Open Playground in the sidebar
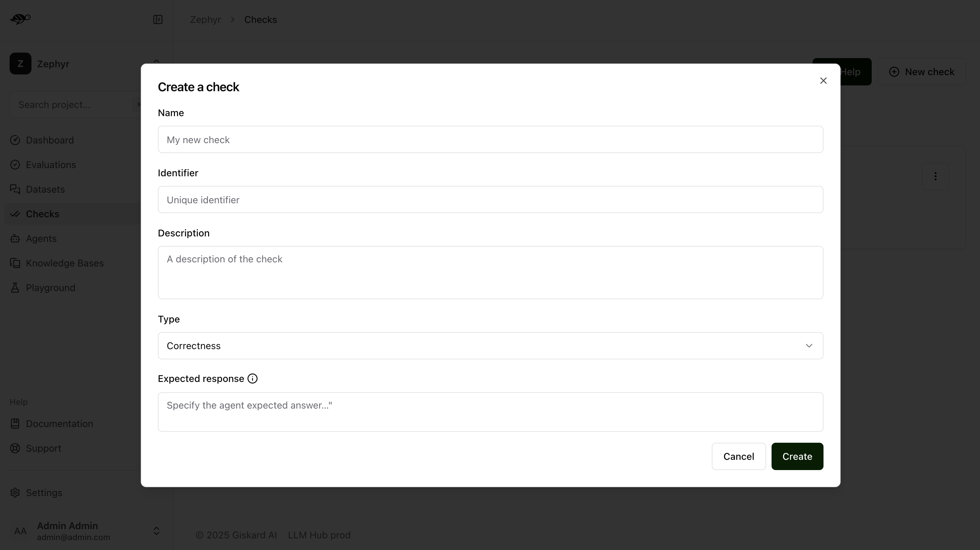Image resolution: width=980 pixels, height=550 pixels. [x=72, y=288]
